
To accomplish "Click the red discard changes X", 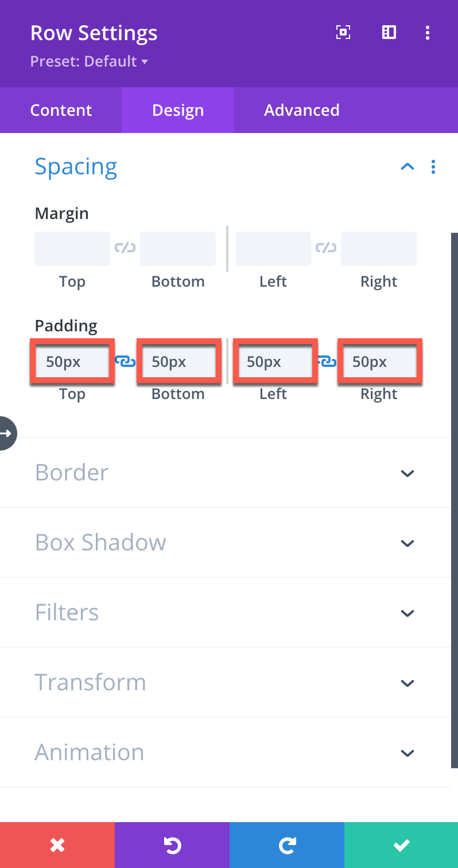I will pos(57,845).
